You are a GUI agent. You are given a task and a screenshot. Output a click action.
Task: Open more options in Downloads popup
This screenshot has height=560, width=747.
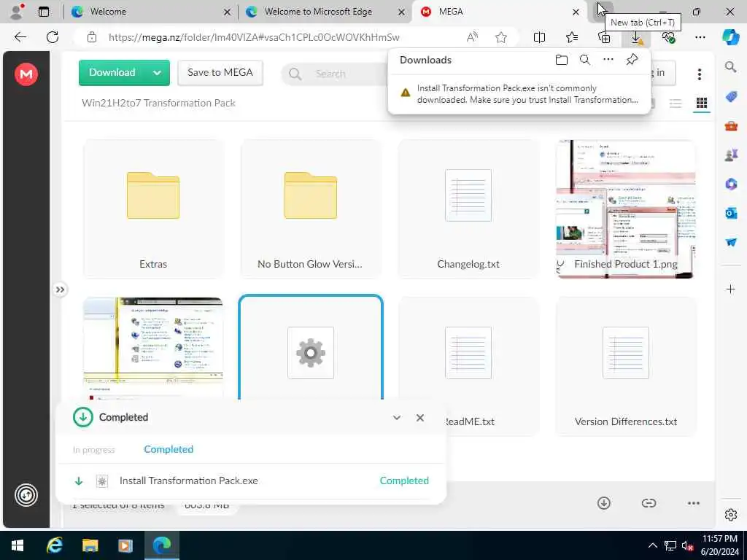tap(608, 60)
